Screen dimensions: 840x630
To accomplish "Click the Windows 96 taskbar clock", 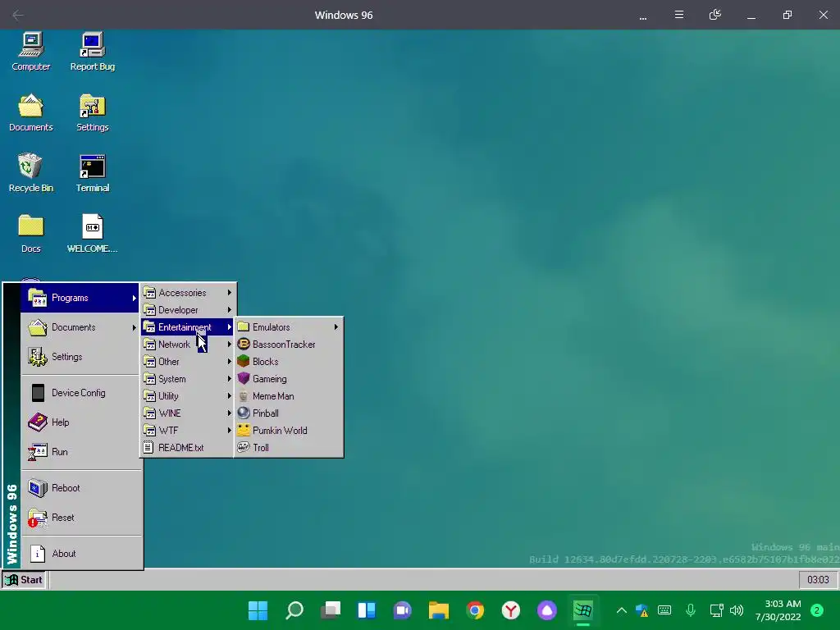I will (818, 580).
